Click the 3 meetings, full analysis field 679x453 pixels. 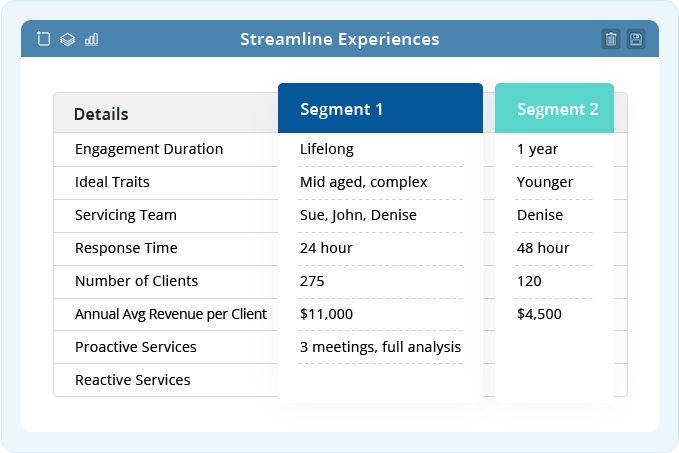[380, 347]
